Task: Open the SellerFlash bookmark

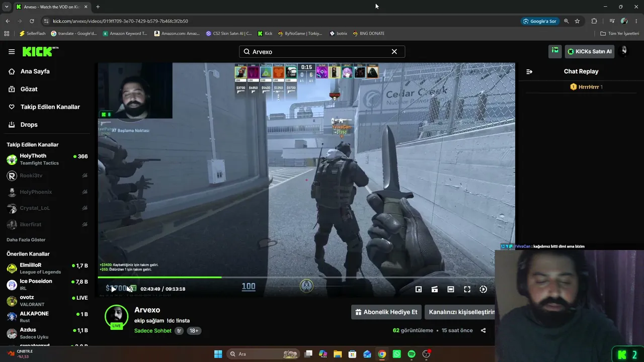Action: [x=33, y=34]
